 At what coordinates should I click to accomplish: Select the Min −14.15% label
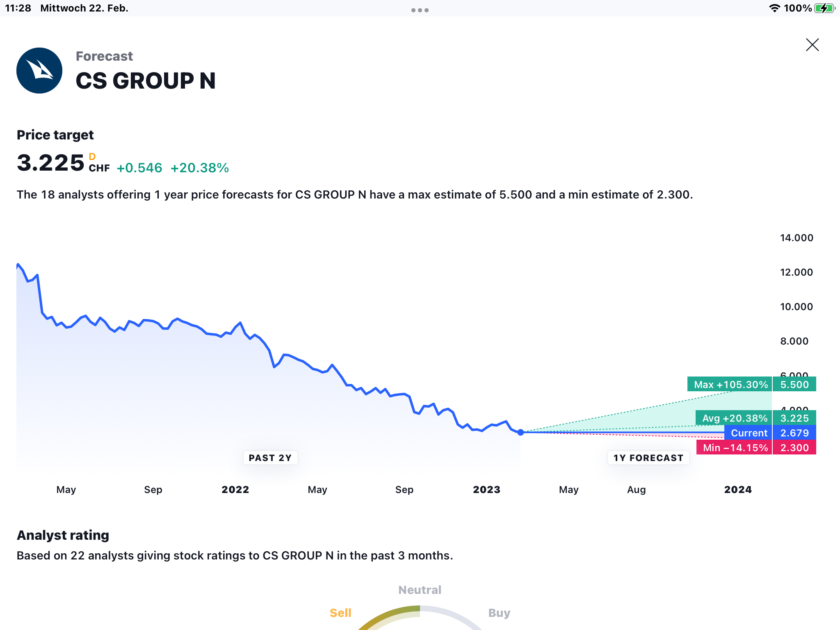coord(735,447)
